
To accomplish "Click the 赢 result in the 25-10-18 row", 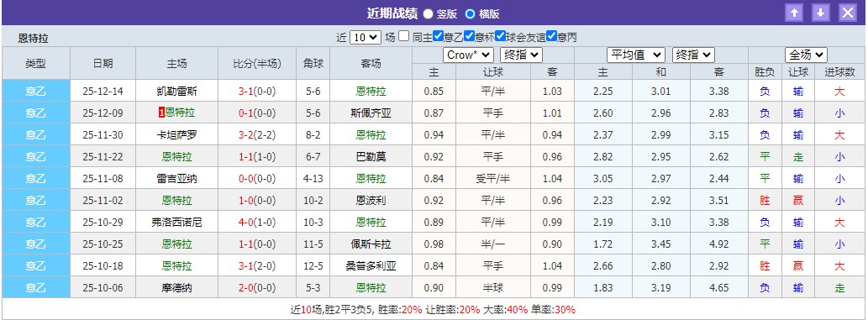I will tap(798, 265).
